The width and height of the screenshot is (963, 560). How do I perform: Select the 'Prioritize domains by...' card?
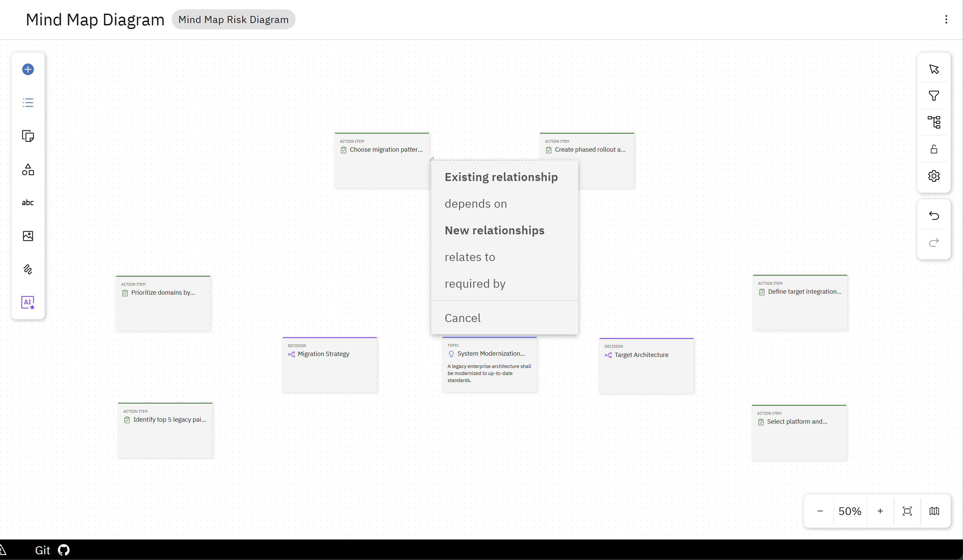[163, 303]
